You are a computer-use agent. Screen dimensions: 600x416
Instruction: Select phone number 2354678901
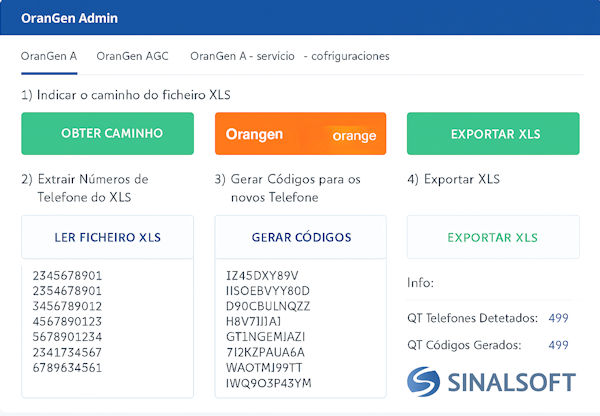point(67,291)
